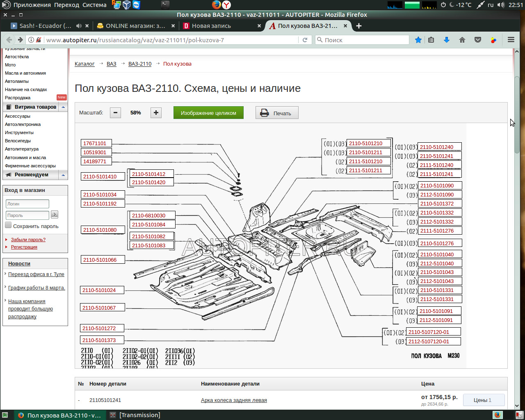Image resolution: width=525 pixels, height=420 pixels.
Task: Bookmark this page with the star icon
Action: (x=418, y=40)
